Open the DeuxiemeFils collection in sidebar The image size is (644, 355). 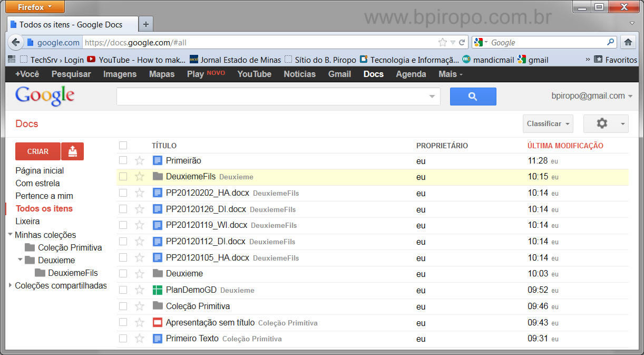73,273
